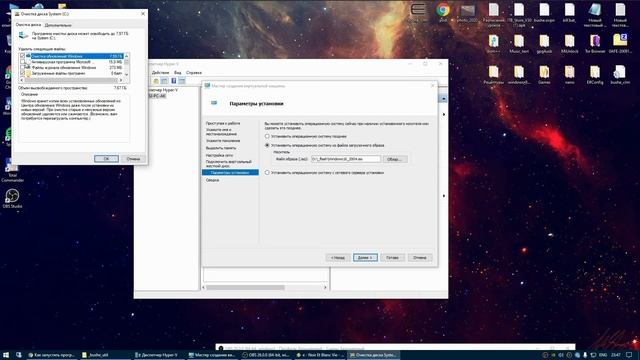Open the notification center icon
Screen dimensions: 640x360
click(629, 355)
